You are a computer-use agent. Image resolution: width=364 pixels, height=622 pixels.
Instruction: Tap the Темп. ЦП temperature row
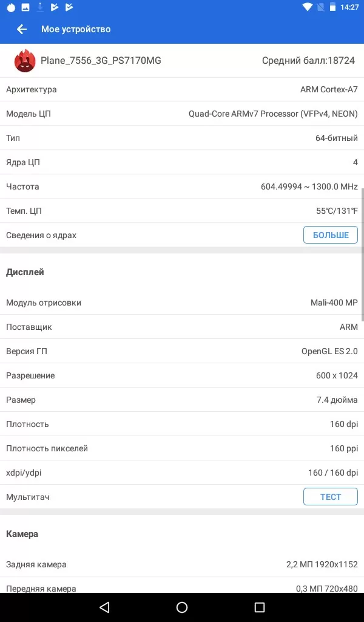pos(182,211)
